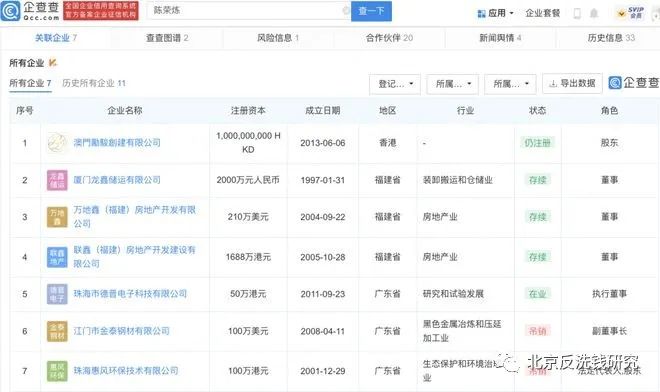This screenshot has width=660, height=392.
Task: Clear the search field with the X icon
Action: tap(346, 11)
